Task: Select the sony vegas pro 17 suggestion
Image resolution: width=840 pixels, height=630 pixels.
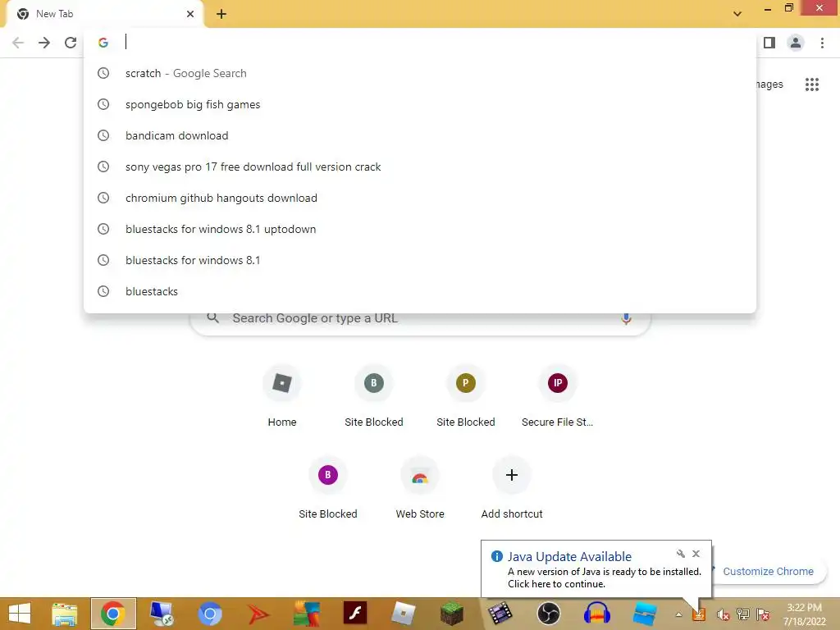Action: (420, 167)
